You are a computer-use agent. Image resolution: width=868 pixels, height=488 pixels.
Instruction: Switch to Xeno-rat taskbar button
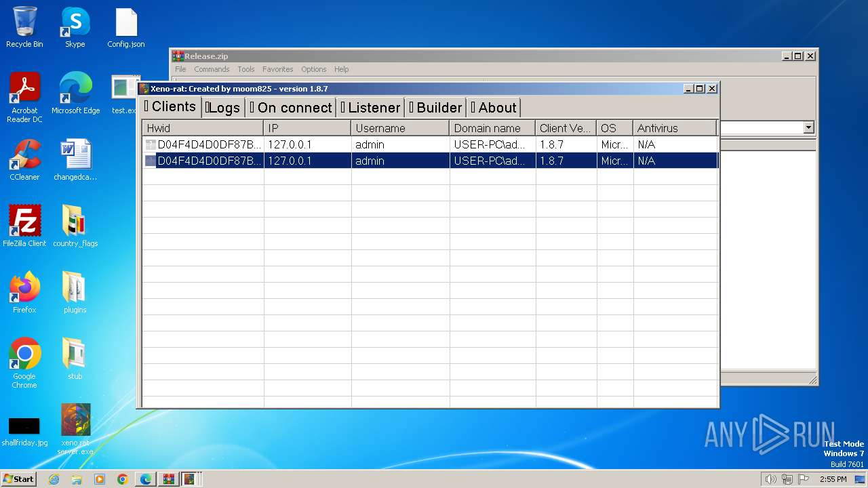(190, 479)
